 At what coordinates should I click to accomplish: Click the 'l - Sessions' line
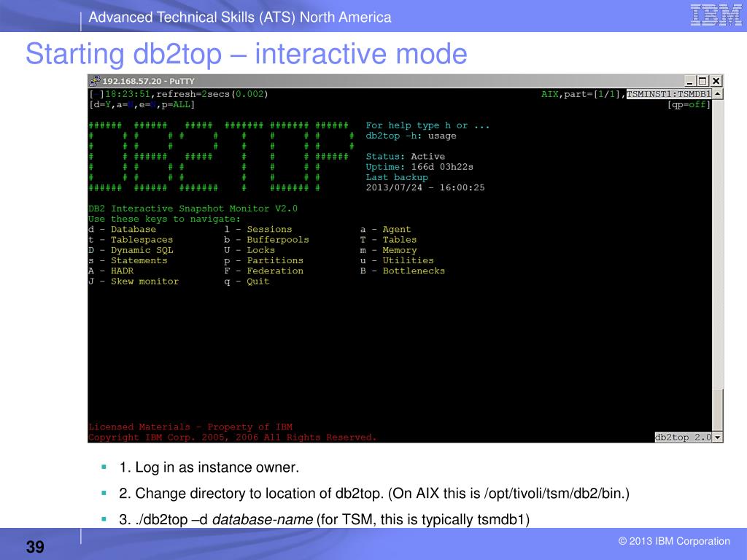[258, 229]
